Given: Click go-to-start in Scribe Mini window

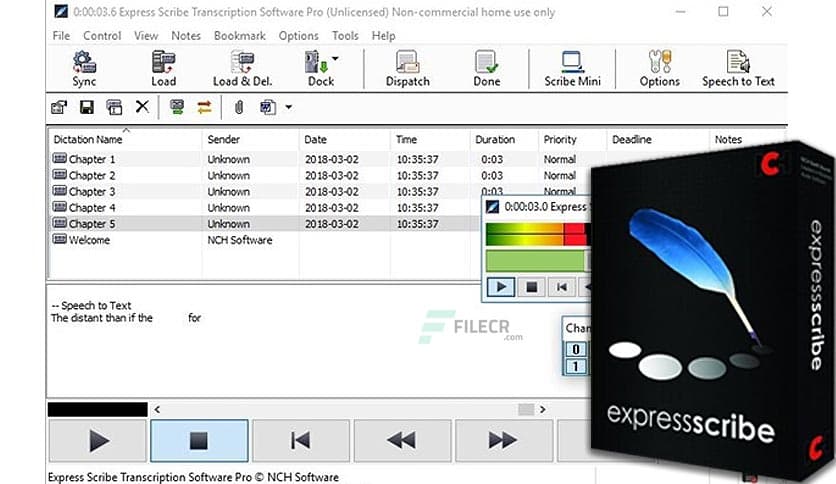Looking at the screenshot, I should [x=561, y=287].
